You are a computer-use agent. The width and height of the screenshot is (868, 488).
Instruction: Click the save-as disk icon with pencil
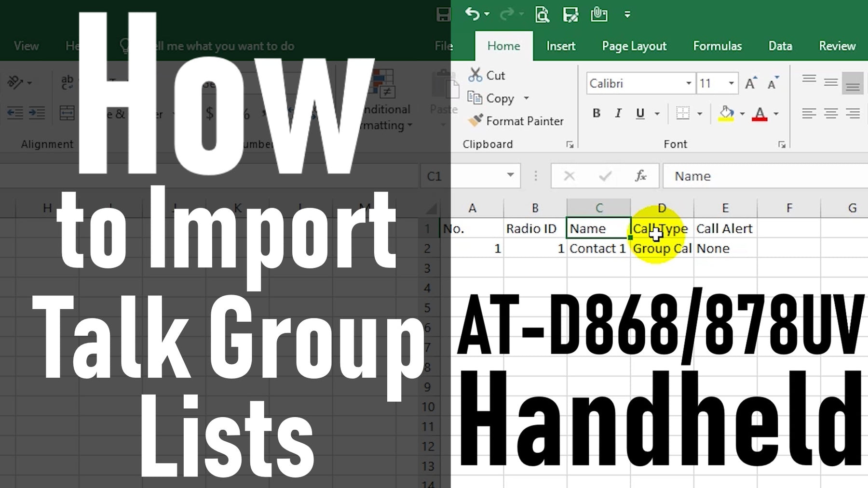(x=570, y=14)
